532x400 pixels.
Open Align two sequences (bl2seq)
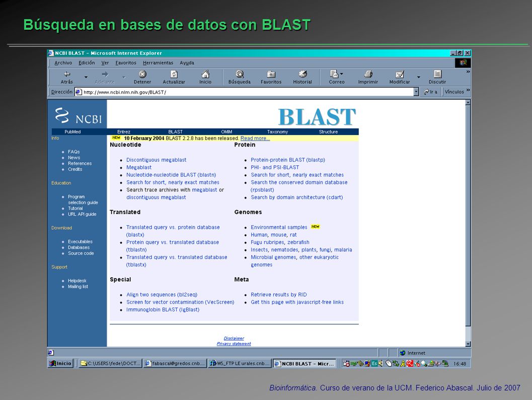pyautogui.click(x=162, y=295)
